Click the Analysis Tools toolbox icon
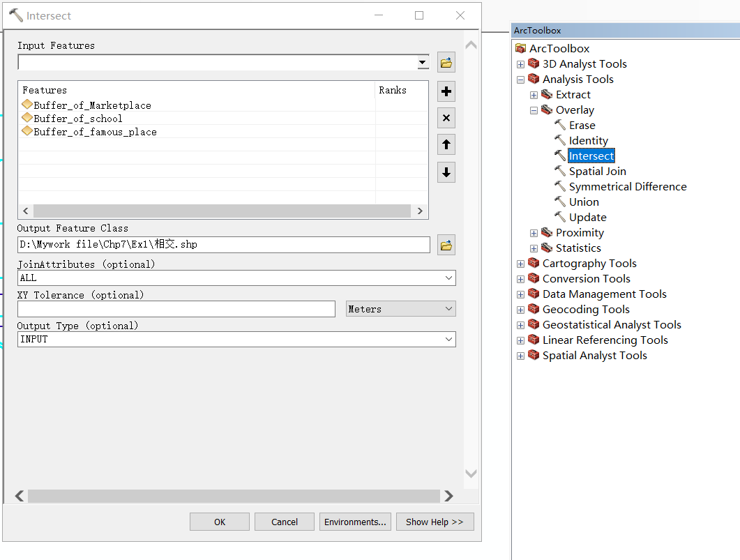 [x=534, y=79]
